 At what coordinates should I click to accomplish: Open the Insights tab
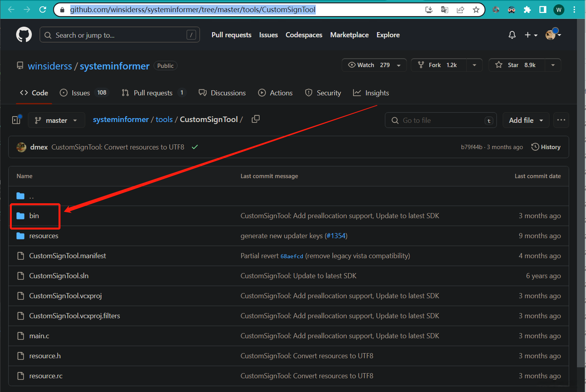(x=371, y=93)
